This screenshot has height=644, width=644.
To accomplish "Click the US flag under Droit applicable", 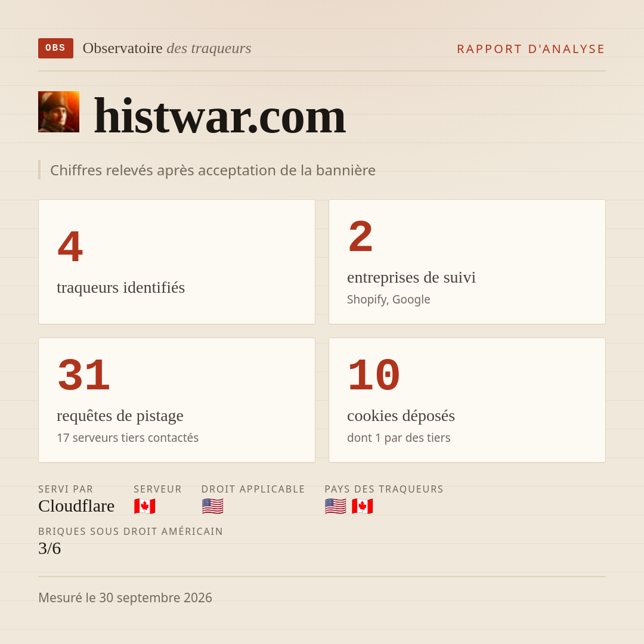I will coord(212,506).
